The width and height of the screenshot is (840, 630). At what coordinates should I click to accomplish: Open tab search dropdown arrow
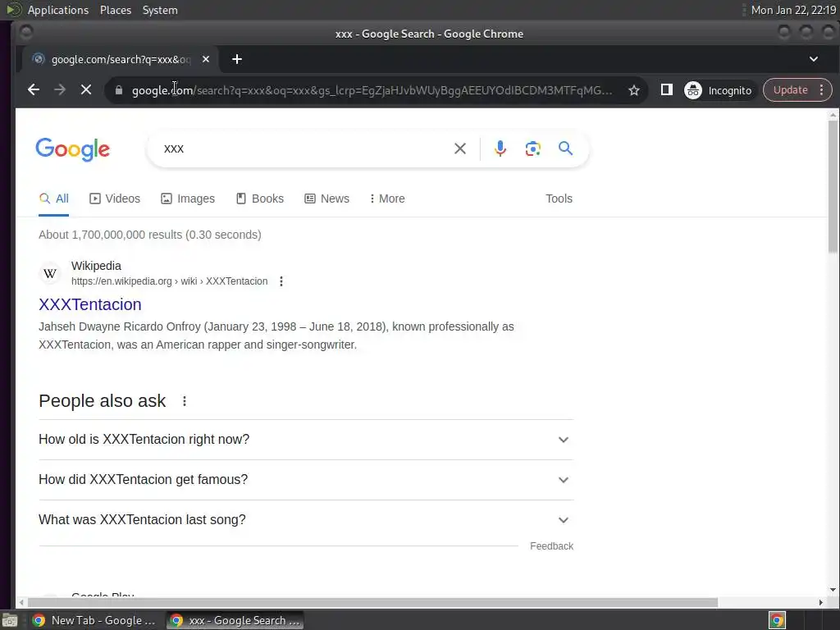click(813, 59)
